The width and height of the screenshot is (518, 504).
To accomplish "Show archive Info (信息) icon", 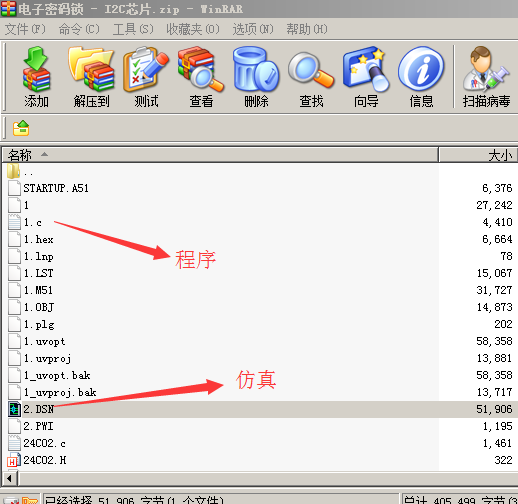I will click(x=421, y=69).
